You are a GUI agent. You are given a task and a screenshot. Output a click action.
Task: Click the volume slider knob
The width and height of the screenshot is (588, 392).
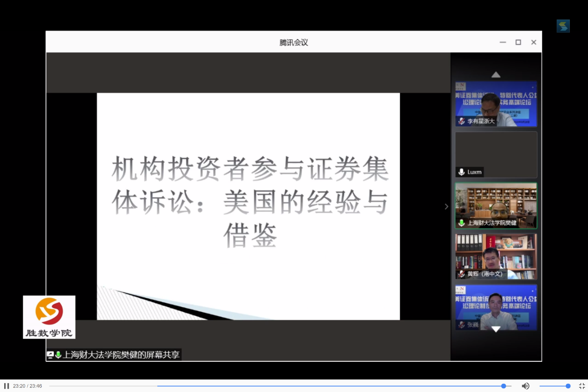[x=568, y=386]
